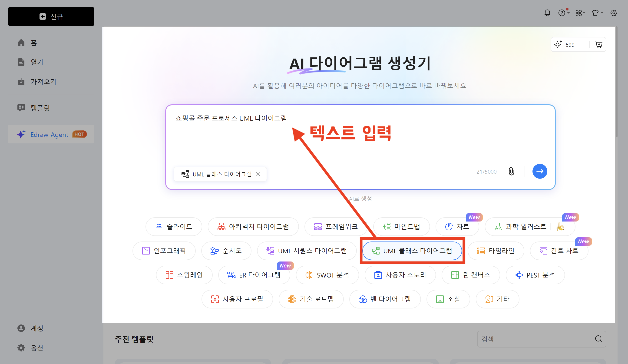Expand the apps grid dropdown
The height and width of the screenshot is (364, 628).
click(580, 13)
